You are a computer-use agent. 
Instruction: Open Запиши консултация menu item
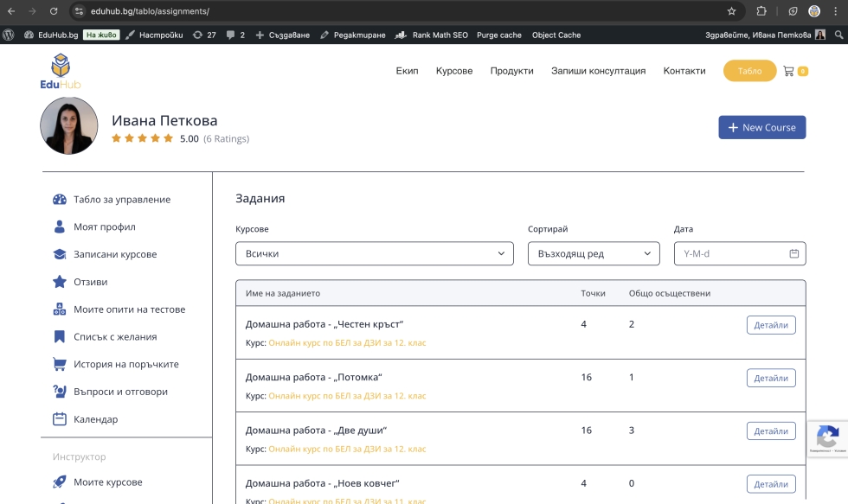(x=598, y=71)
